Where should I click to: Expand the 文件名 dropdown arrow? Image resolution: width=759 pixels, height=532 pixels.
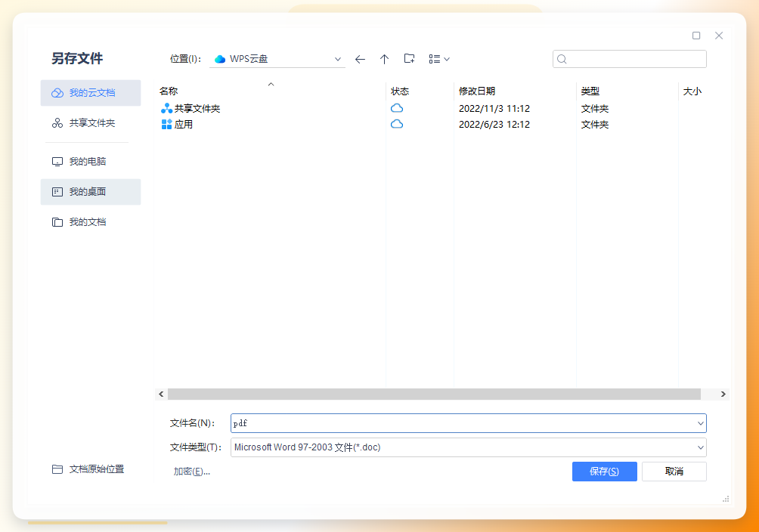point(701,423)
